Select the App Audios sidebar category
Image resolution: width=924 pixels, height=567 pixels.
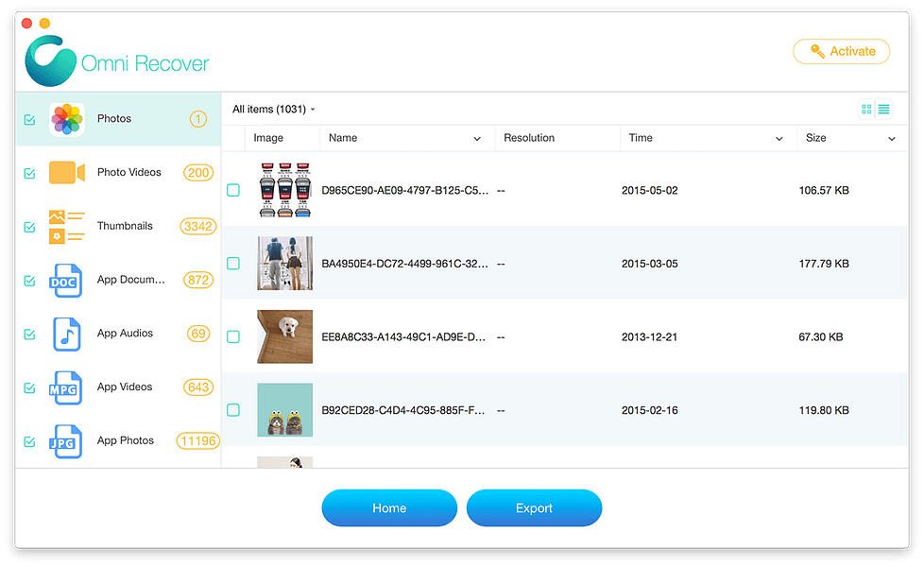click(x=118, y=334)
